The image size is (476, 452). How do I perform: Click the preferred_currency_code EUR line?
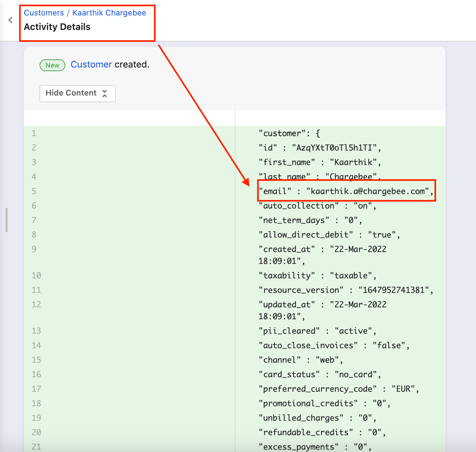click(x=339, y=389)
